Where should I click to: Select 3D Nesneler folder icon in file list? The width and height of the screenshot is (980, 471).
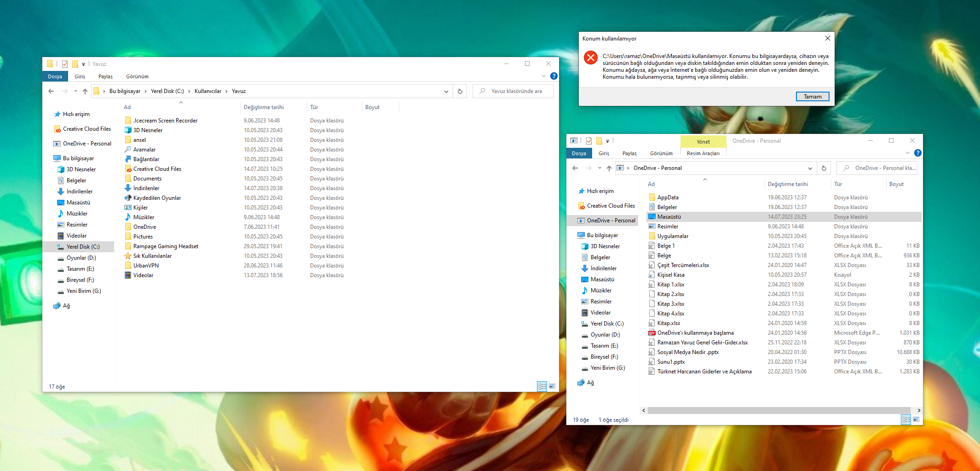[128, 130]
